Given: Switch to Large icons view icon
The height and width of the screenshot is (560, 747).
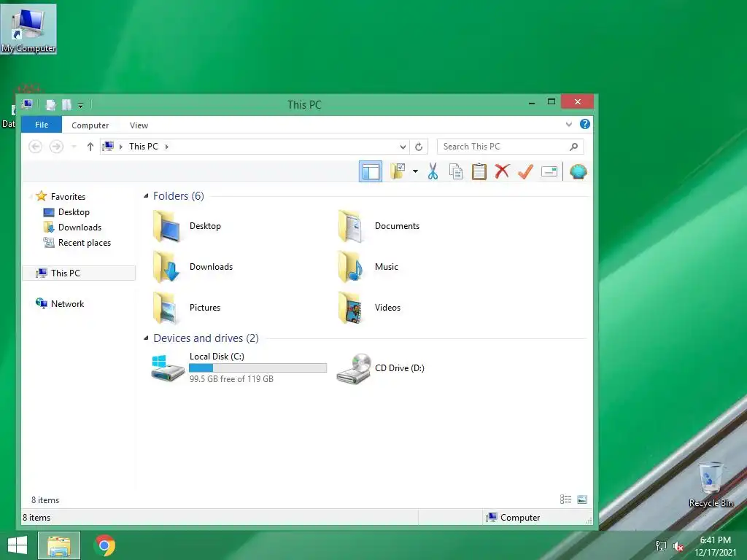Looking at the screenshot, I should click(x=582, y=499).
